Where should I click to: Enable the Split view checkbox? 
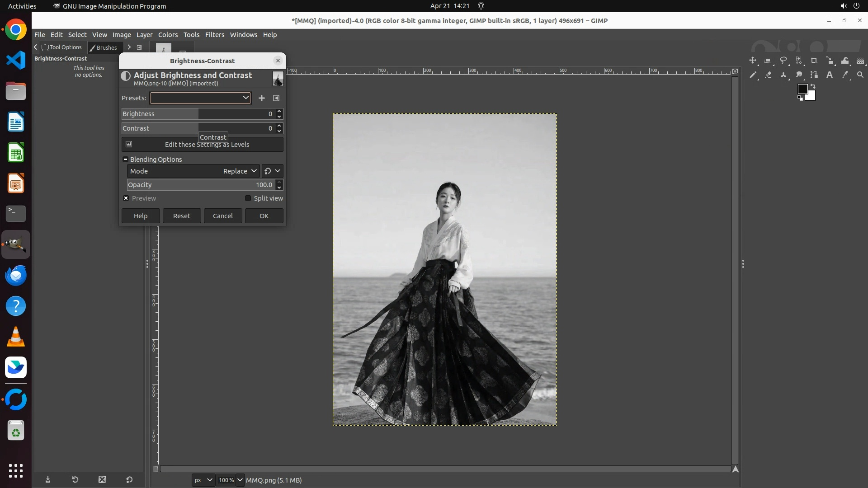(x=248, y=198)
